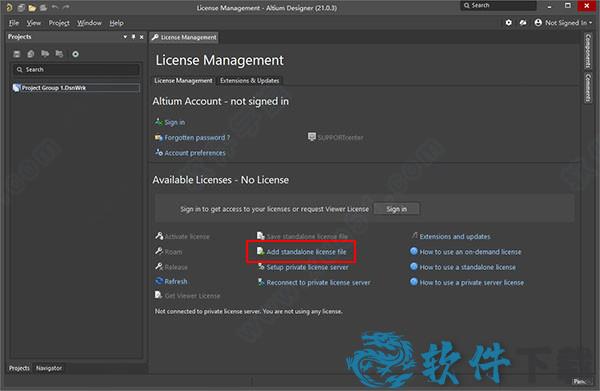Click the globe icon beside standalone license help
This screenshot has height=391, width=600.
(414, 266)
